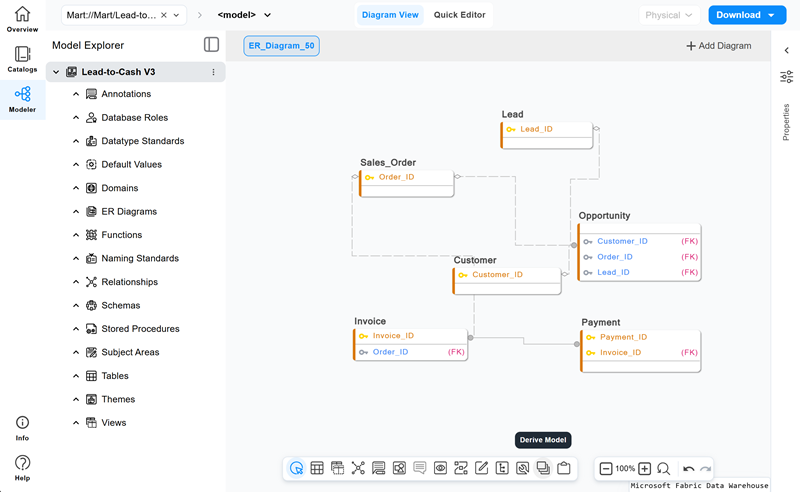Click the eye preview tool in toolbar

coord(440,468)
